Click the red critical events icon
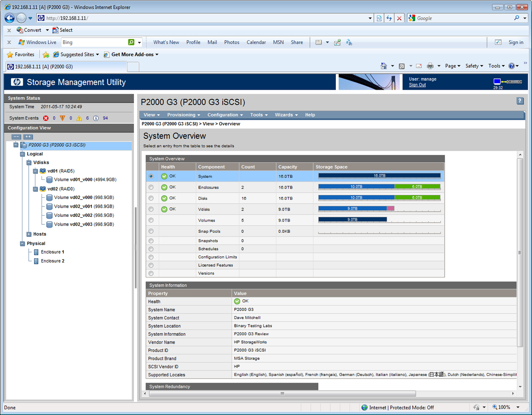The image size is (532, 415). click(46, 118)
